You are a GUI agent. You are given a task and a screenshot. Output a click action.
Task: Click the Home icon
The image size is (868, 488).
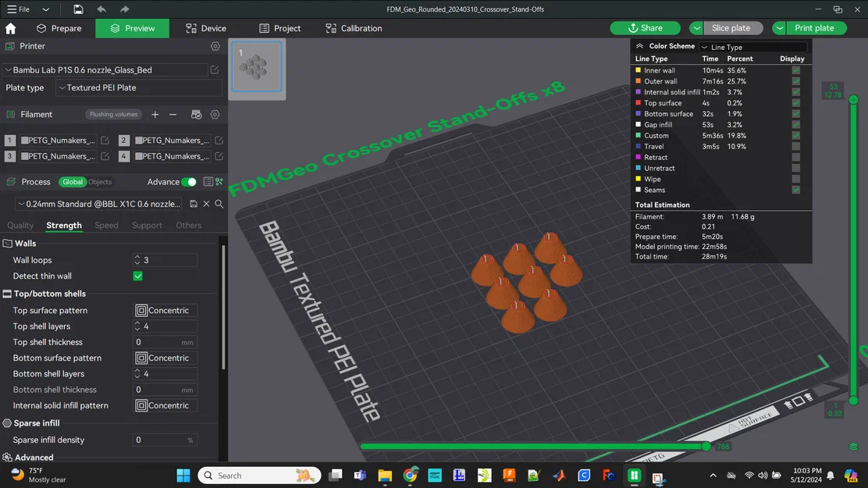coord(10,28)
